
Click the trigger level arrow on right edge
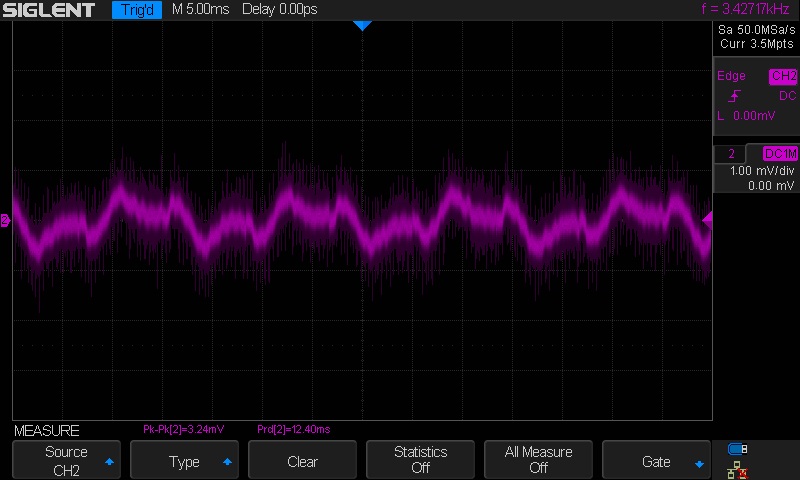(708, 220)
